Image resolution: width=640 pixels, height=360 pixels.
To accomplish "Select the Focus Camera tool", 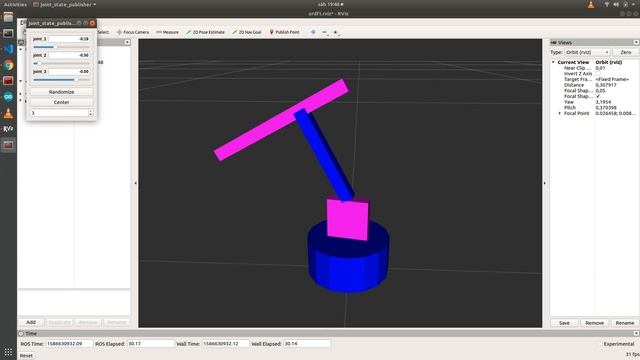I will click(133, 32).
